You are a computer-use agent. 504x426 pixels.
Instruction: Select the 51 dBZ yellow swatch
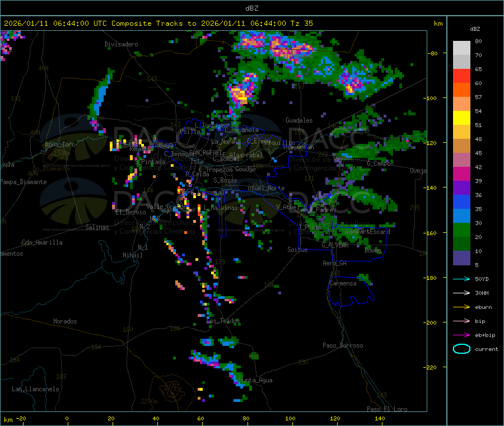(461, 118)
